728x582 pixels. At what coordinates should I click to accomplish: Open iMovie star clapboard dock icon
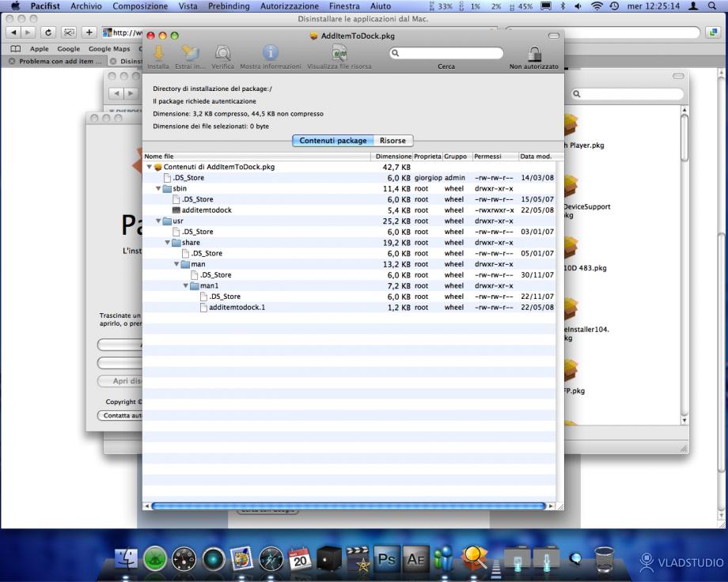point(358,559)
